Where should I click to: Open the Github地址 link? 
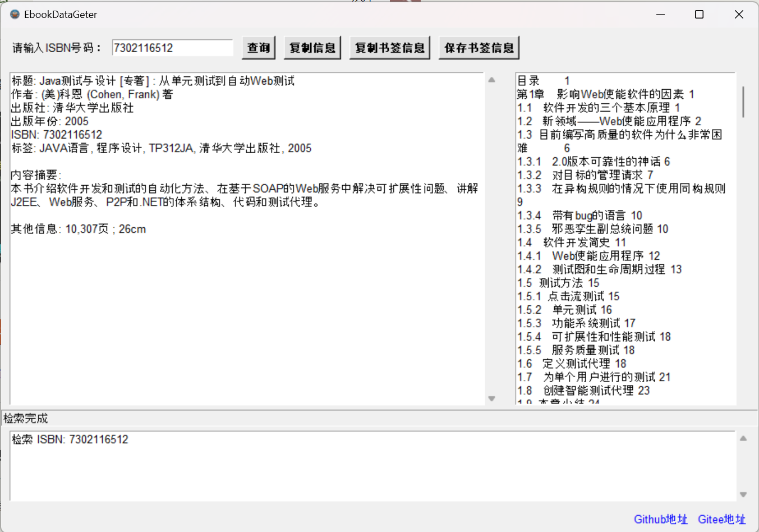coord(661,519)
